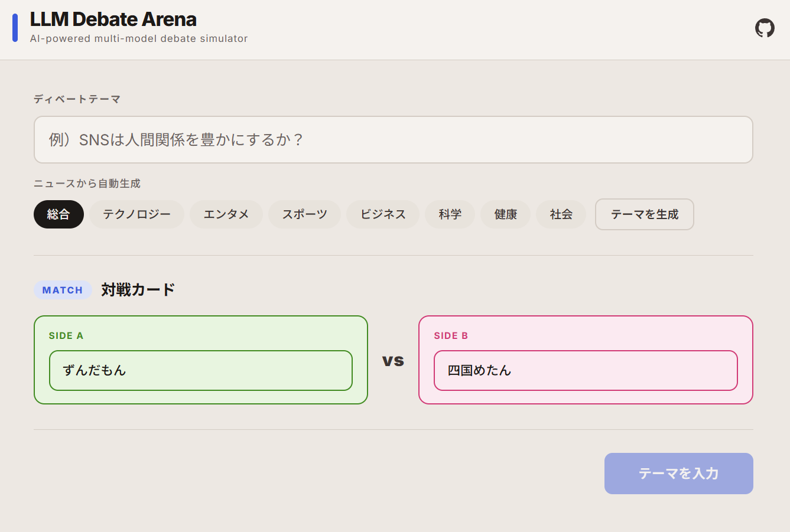Open the GitHub repository icon
Screen dimensions: 790x532
coord(765,28)
